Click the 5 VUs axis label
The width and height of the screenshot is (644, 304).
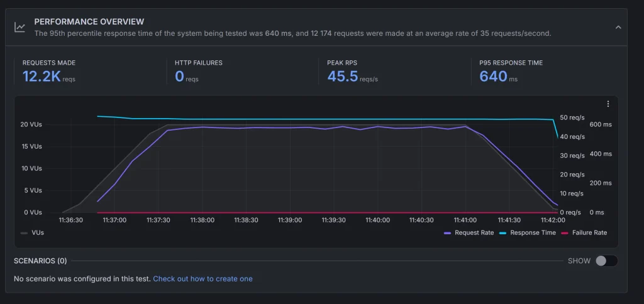click(33, 190)
